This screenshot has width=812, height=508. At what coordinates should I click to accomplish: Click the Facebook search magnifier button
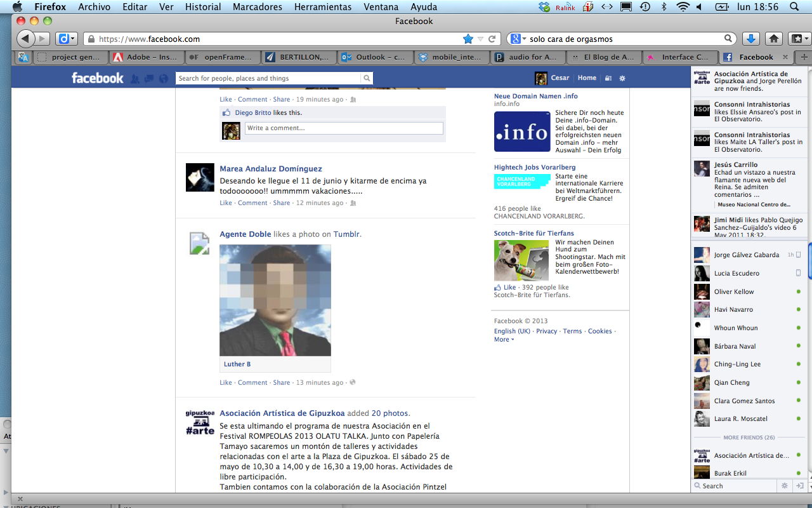(x=367, y=79)
